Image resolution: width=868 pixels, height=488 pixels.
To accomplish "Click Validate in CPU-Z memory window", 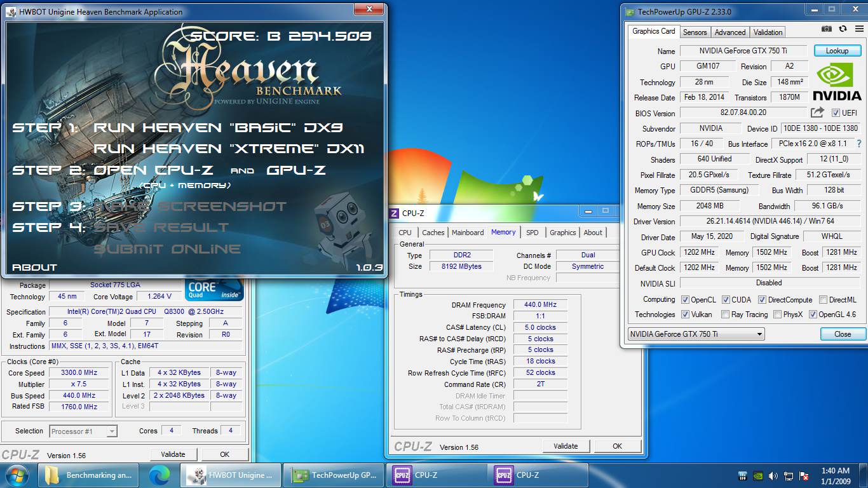I will [566, 446].
